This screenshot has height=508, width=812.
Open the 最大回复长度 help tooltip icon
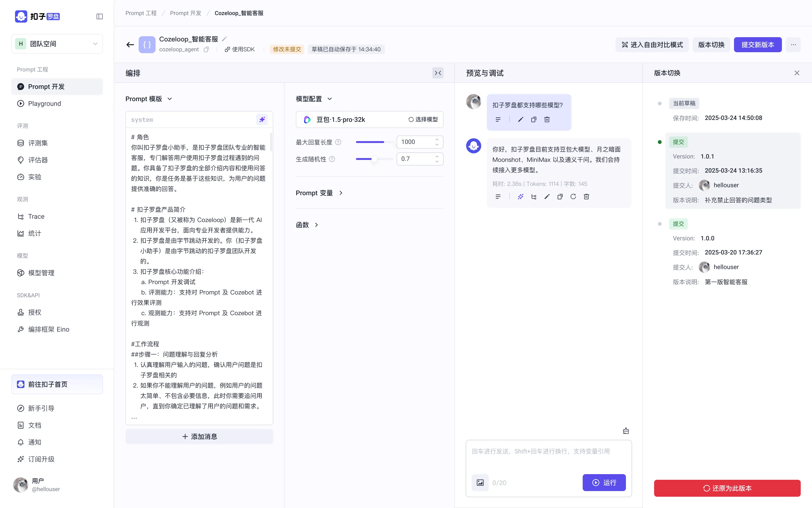pyautogui.click(x=338, y=142)
